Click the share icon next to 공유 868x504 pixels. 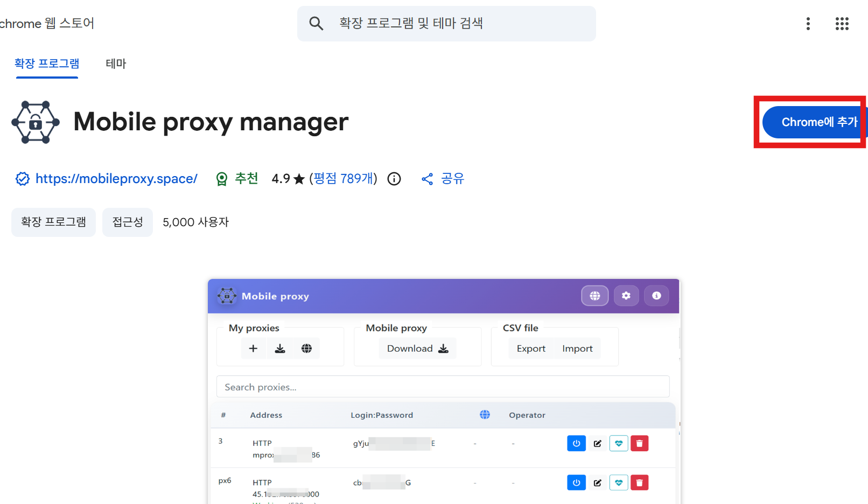click(x=427, y=179)
